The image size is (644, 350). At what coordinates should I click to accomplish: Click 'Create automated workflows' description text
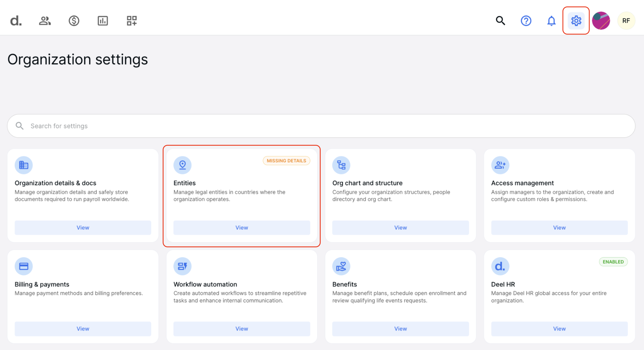[240, 297]
